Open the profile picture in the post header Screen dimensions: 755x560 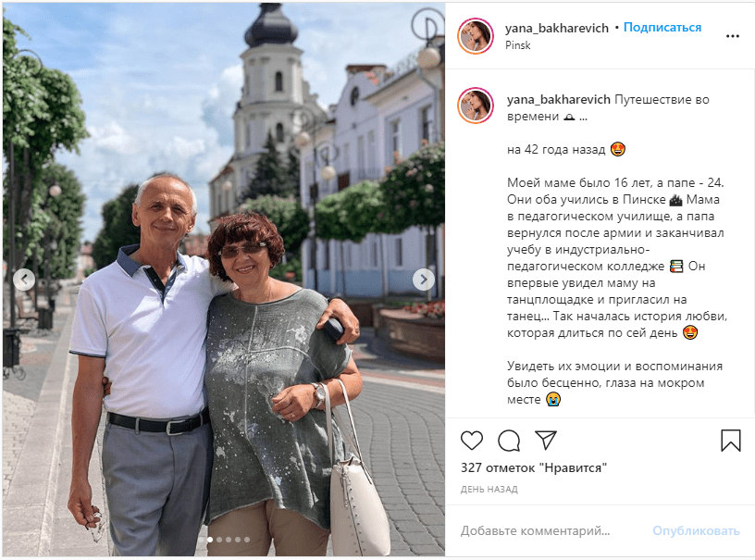(476, 36)
